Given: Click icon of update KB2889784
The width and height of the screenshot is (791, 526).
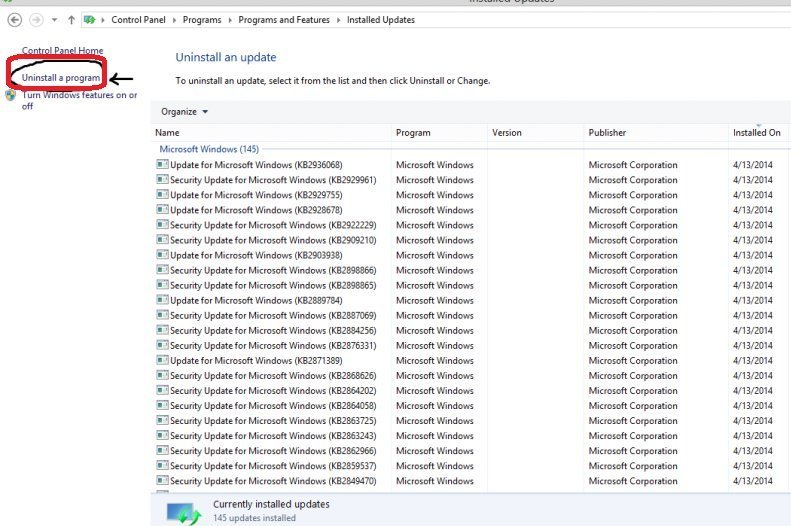Looking at the screenshot, I should point(162,300).
